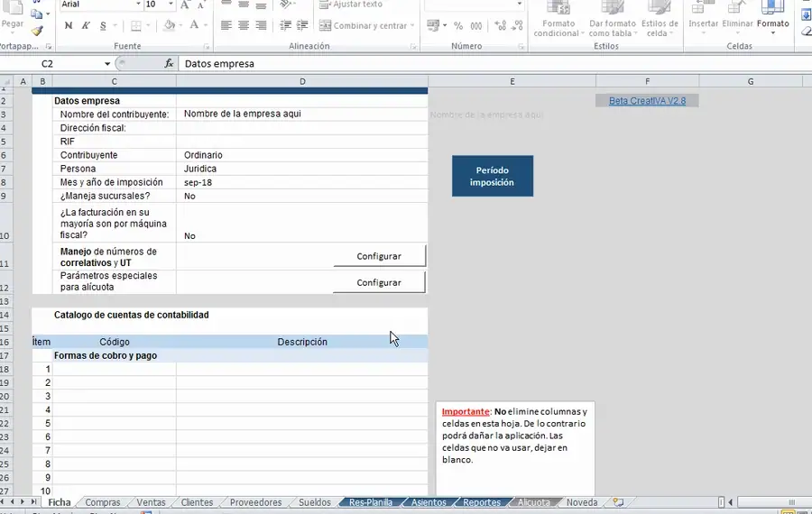Click the increase decimals icon
This screenshot has height=514, width=812.
[x=500, y=25]
